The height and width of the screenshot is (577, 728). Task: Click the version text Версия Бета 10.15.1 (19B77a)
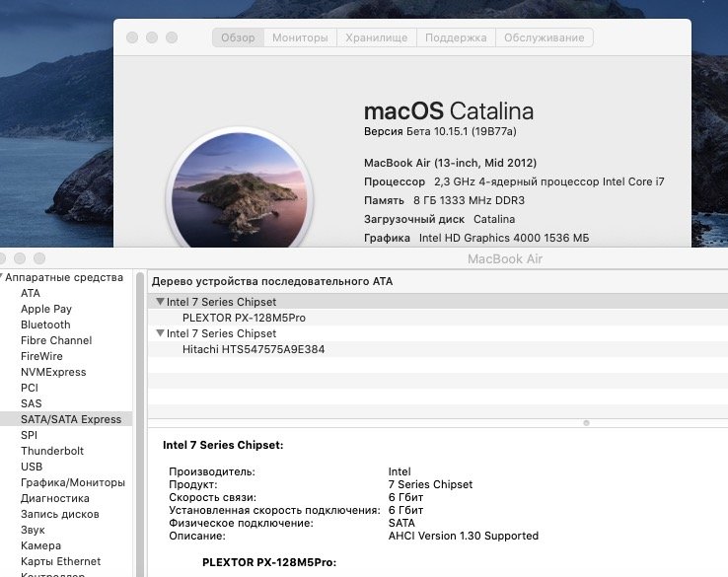point(440,131)
